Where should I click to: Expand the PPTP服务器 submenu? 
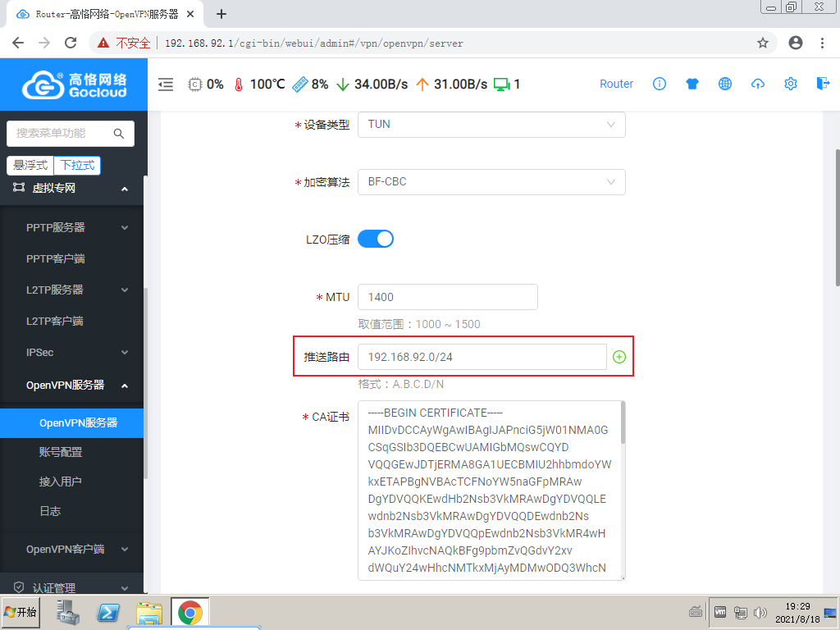point(72,227)
